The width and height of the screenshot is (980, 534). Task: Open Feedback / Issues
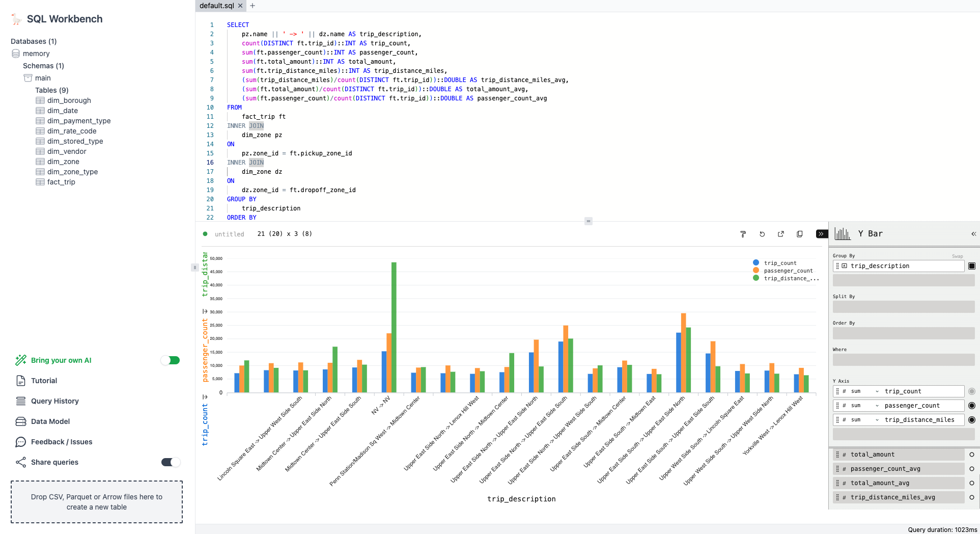click(x=62, y=442)
